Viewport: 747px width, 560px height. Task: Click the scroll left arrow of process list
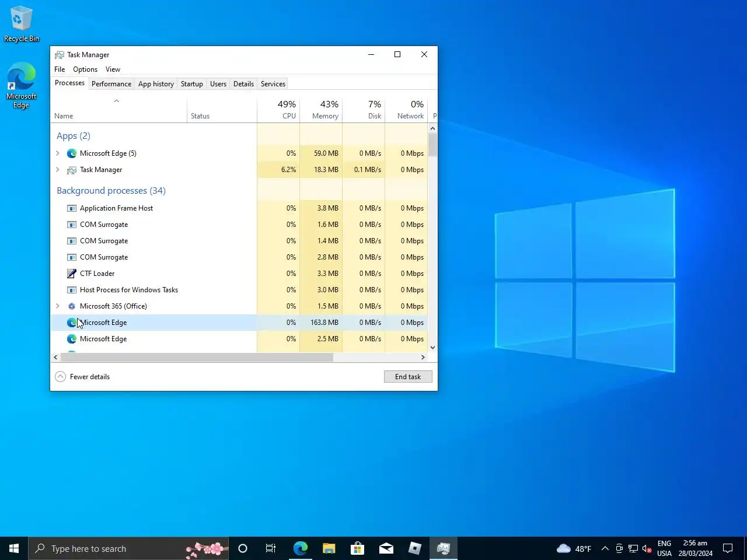[x=56, y=357]
